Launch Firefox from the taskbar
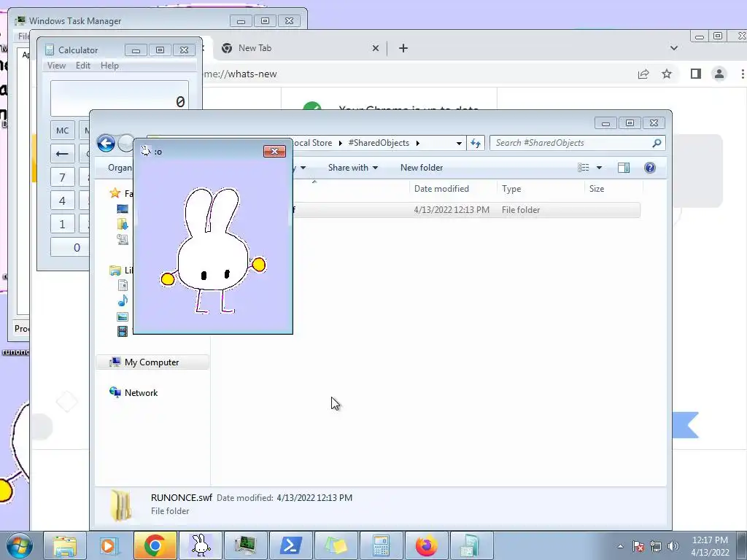Viewport: 747px width, 560px height. click(426, 545)
